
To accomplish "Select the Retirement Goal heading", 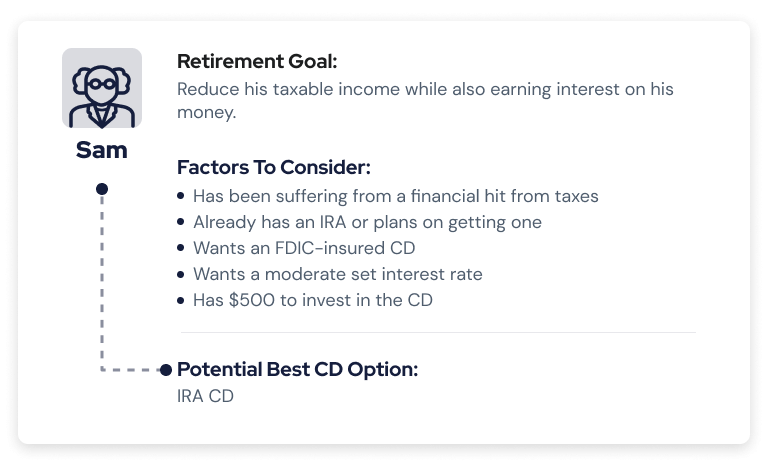I will tap(257, 62).
